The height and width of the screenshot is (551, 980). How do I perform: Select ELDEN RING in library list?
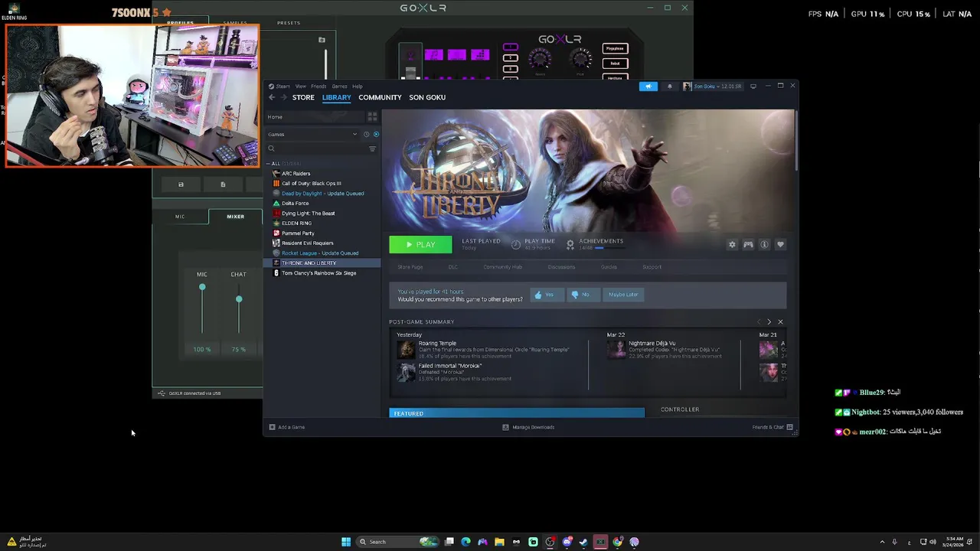point(296,223)
